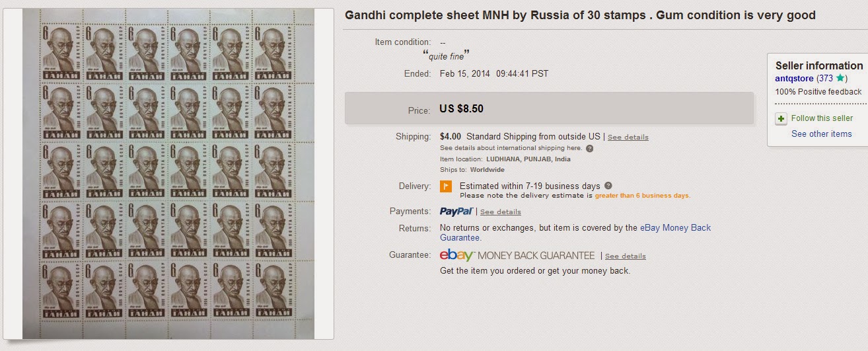Viewport: 868px width, 351px height.
Task: Click the green feedback star icon
Action: click(840, 78)
